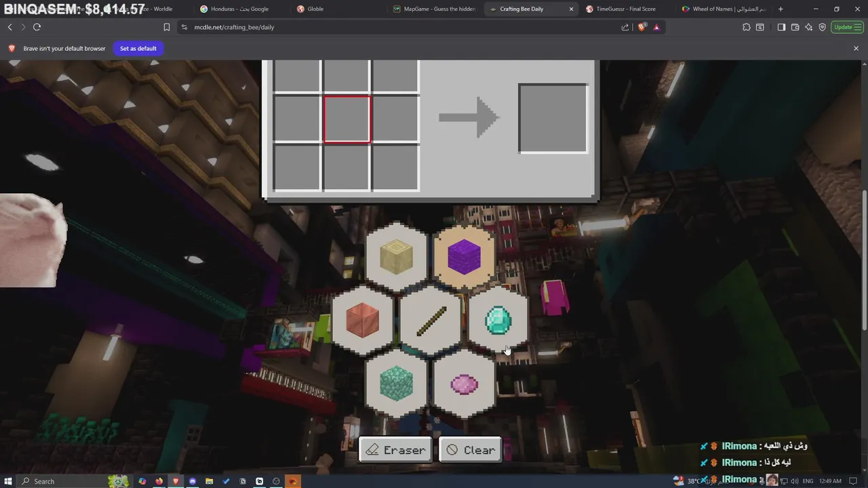The width and height of the screenshot is (868, 488).
Task: Select the bottom-right crafting slot
Action: [x=396, y=167]
